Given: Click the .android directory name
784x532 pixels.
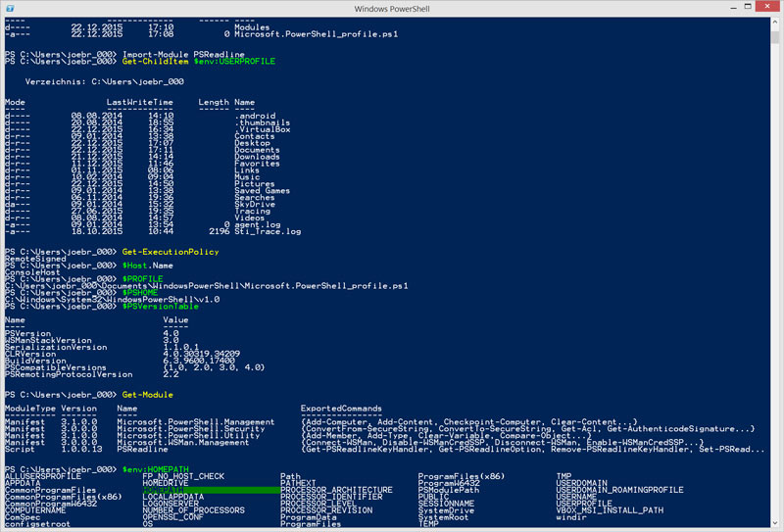Looking at the screenshot, I should point(255,116).
